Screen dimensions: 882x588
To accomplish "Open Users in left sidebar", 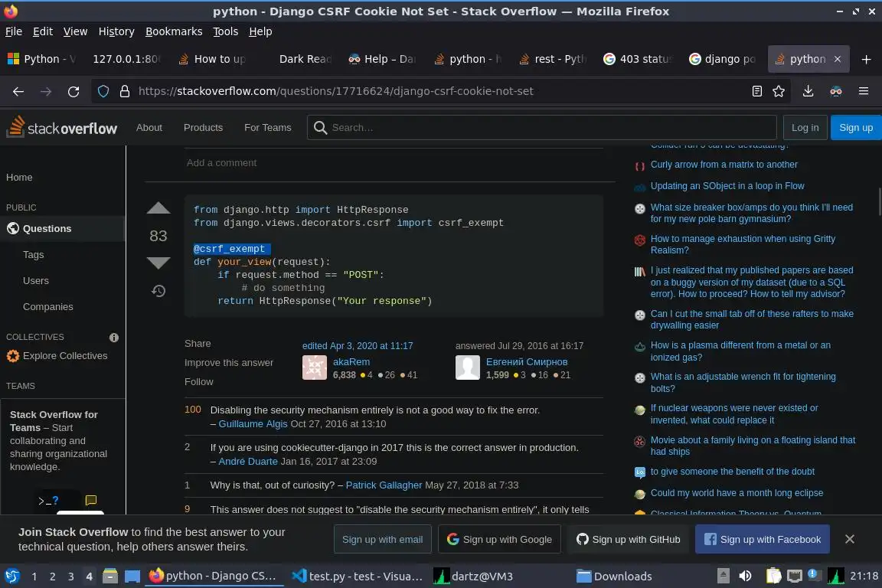I will (x=35, y=281).
